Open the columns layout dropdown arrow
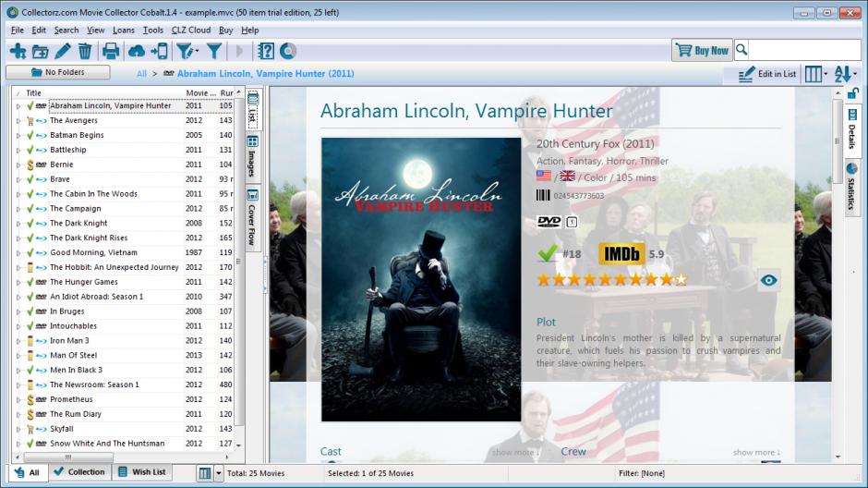This screenshot has height=488, width=868. click(826, 74)
